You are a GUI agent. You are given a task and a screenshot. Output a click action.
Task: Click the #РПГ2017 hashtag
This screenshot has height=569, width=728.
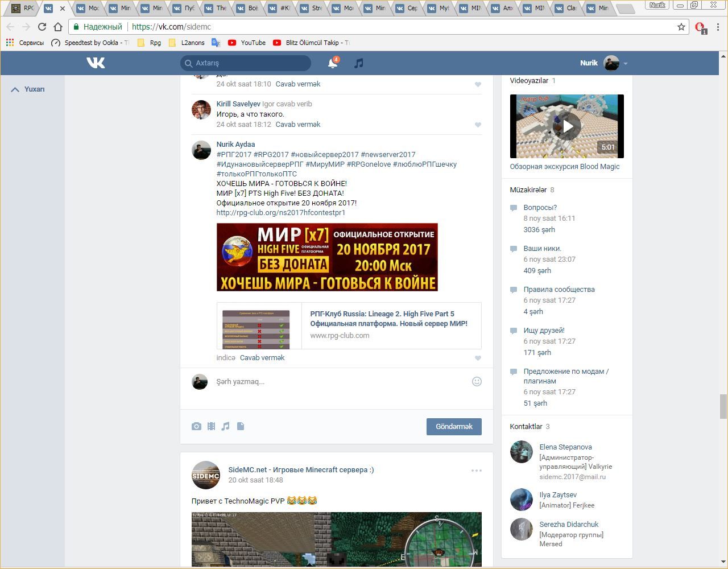tap(234, 154)
